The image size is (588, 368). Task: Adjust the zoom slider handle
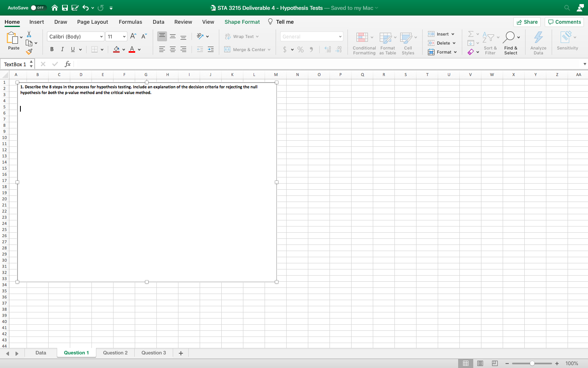[532, 364]
